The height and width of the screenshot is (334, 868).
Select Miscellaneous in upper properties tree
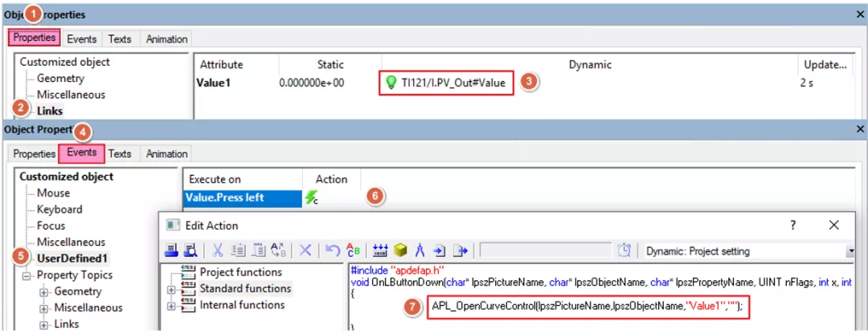coord(71,95)
